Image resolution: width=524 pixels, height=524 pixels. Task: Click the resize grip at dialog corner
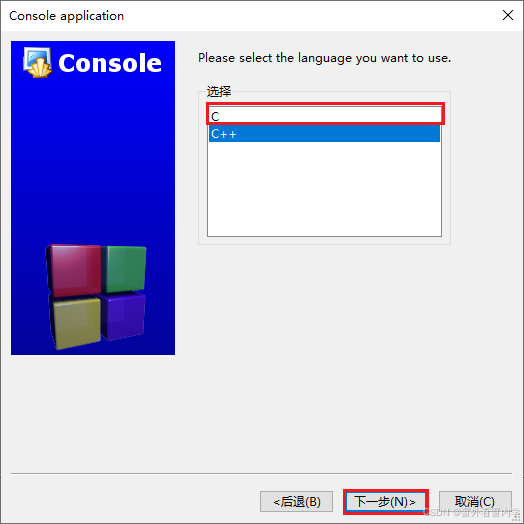click(x=518, y=518)
